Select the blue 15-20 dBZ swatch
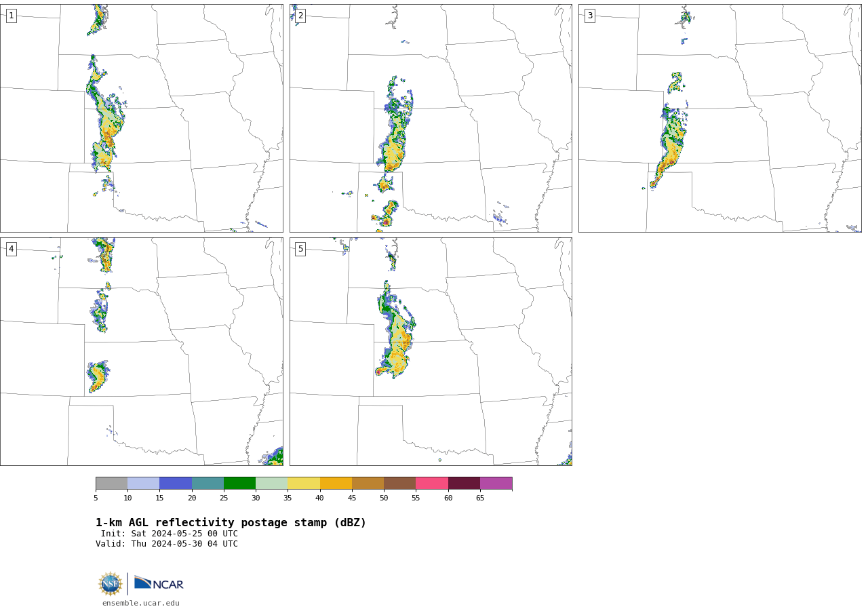 point(176,483)
